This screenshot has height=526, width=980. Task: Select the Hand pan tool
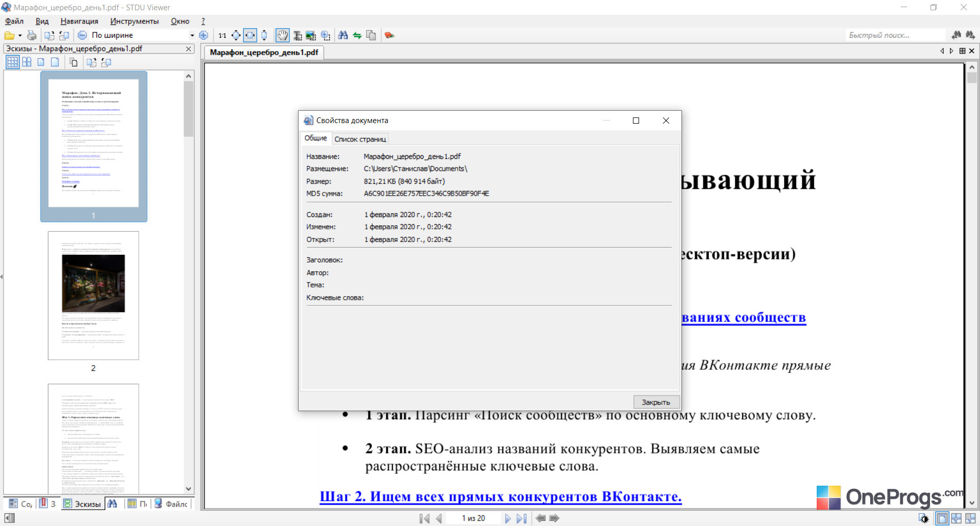pyautogui.click(x=282, y=35)
